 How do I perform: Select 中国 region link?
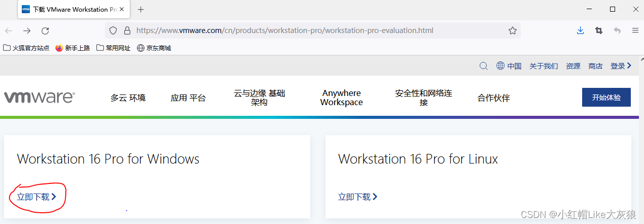(514, 66)
